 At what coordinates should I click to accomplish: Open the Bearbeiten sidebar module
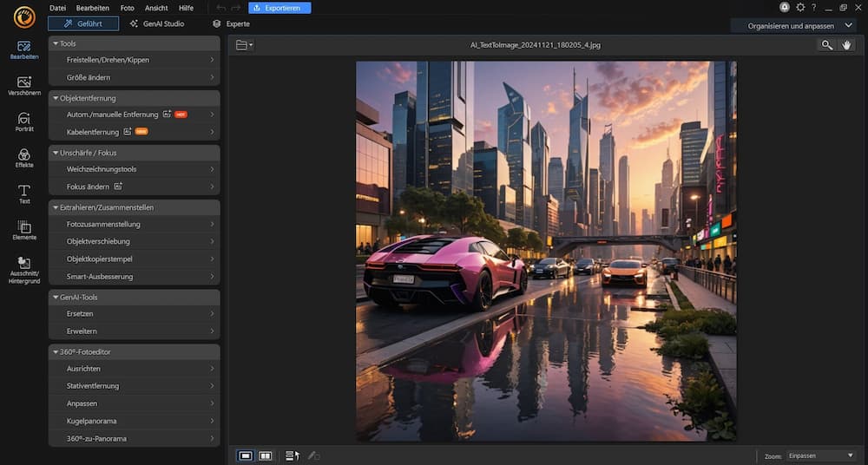point(23,49)
